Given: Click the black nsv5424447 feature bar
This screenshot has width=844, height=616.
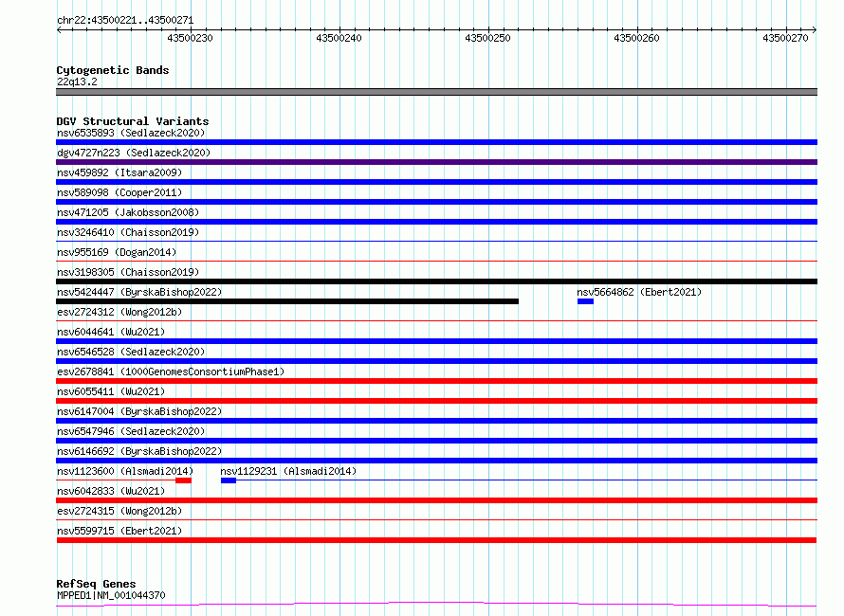Looking at the screenshot, I should [x=287, y=301].
